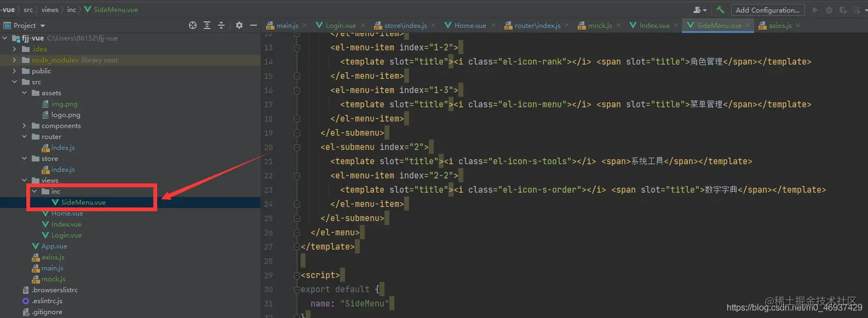Open the Project panel settings gear
The width and height of the screenshot is (868, 318).
(x=239, y=25)
